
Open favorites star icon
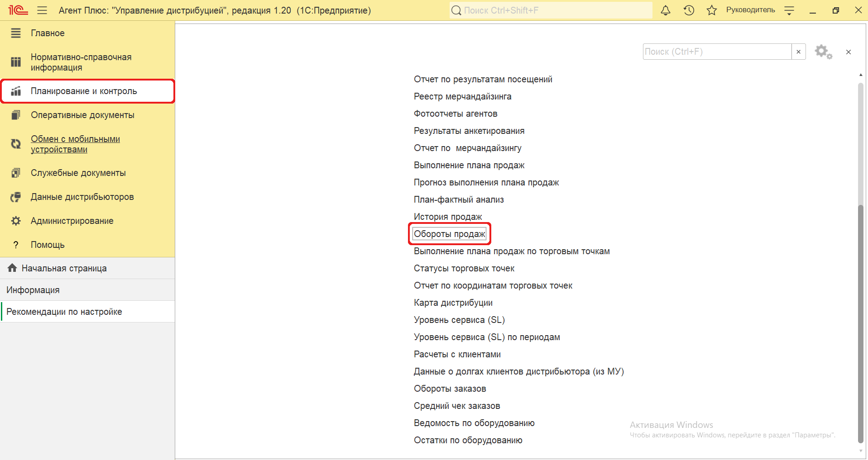(x=712, y=10)
